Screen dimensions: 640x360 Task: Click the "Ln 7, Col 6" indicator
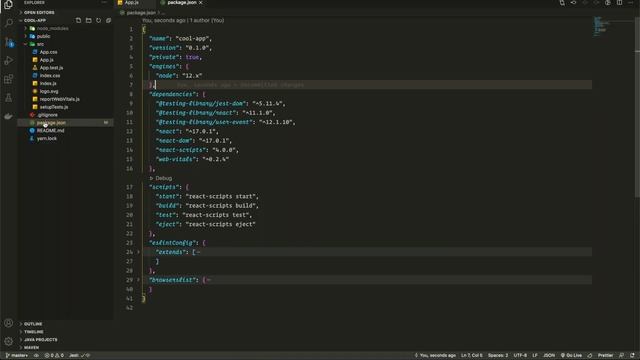[x=471, y=356]
